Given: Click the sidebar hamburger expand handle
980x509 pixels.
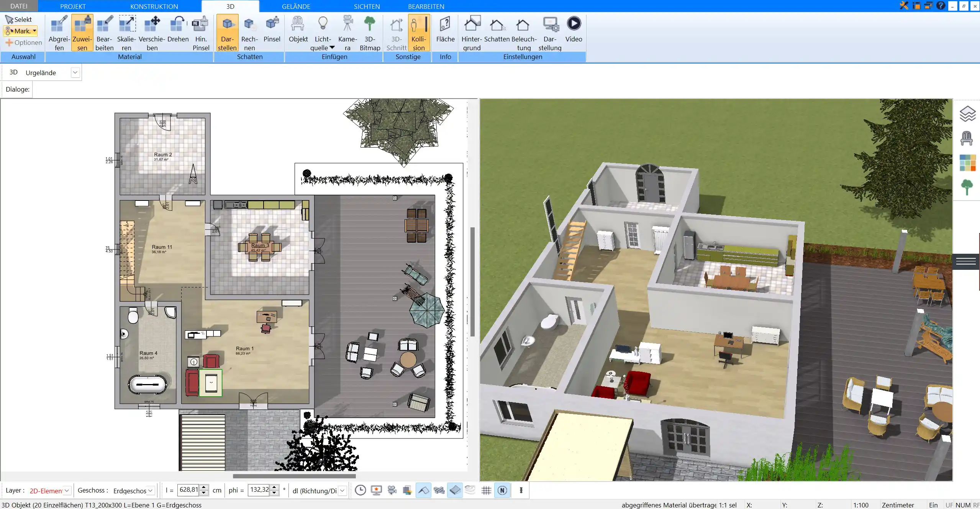Looking at the screenshot, I should (966, 261).
